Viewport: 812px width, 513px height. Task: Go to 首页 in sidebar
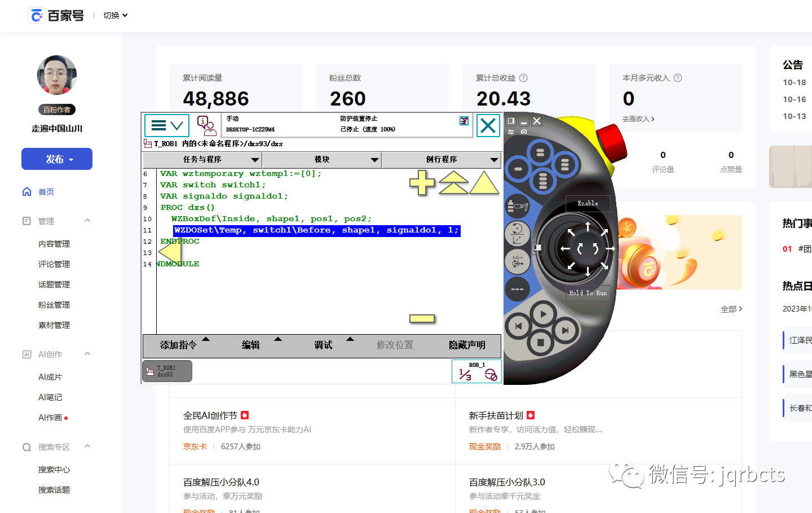point(46,192)
